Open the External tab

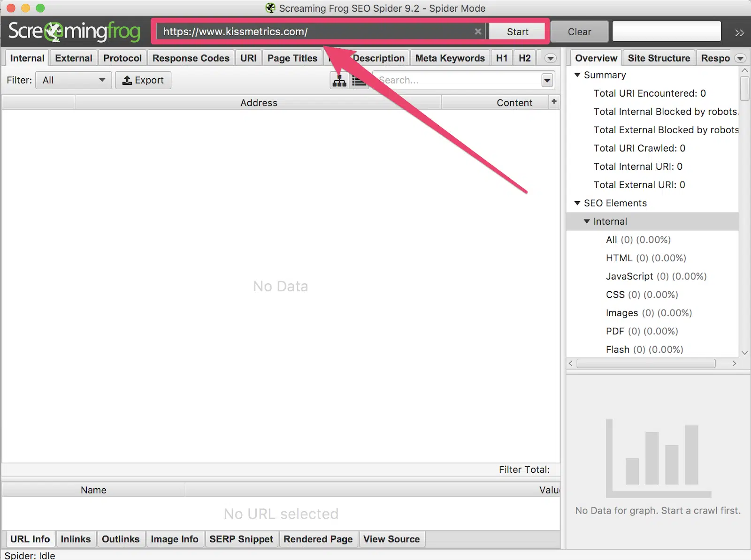(74, 58)
